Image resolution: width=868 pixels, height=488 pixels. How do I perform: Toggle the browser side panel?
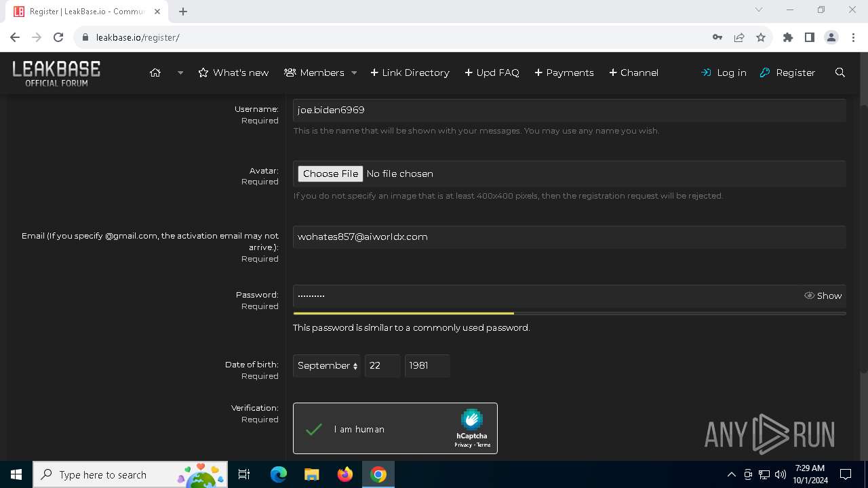click(810, 37)
